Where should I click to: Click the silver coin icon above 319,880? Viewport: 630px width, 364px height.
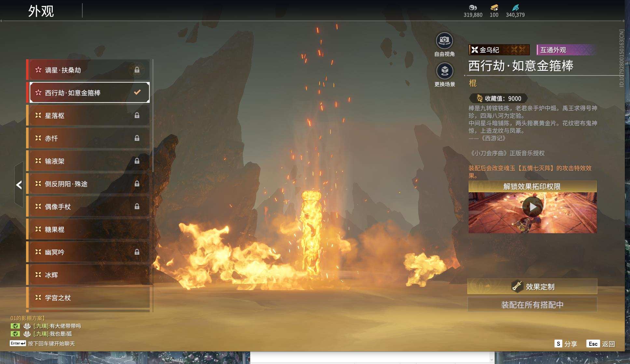coord(473,7)
